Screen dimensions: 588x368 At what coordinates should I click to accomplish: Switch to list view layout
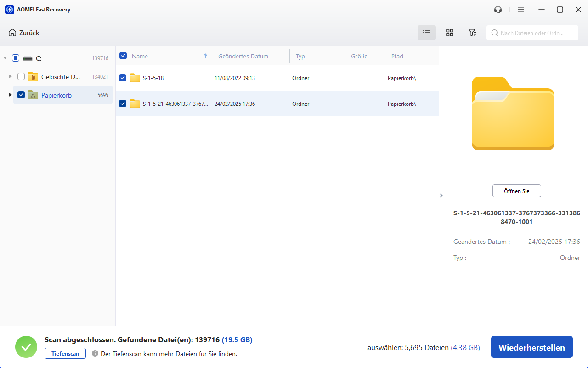427,33
